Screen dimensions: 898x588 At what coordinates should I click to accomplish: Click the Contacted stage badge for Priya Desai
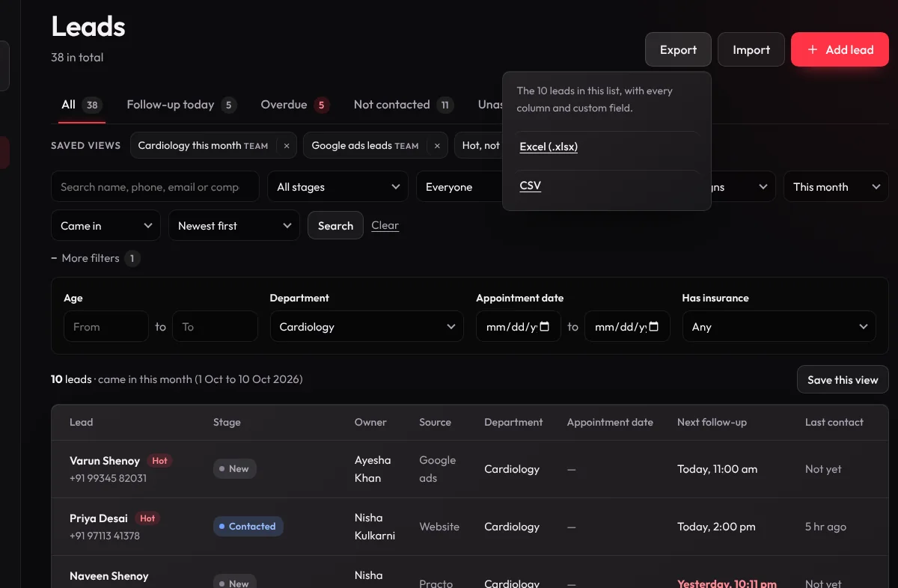click(248, 527)
